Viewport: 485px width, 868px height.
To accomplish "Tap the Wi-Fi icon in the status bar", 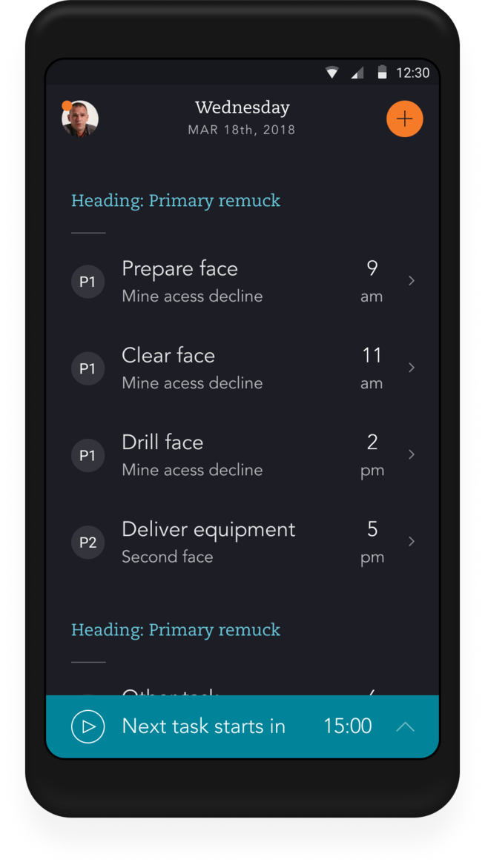I will point(331,73).
